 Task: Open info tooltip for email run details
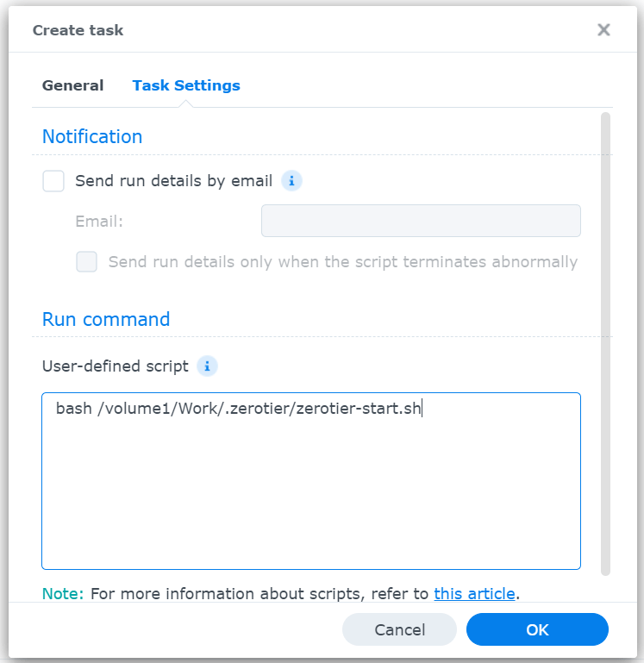[x=291, y=181]
